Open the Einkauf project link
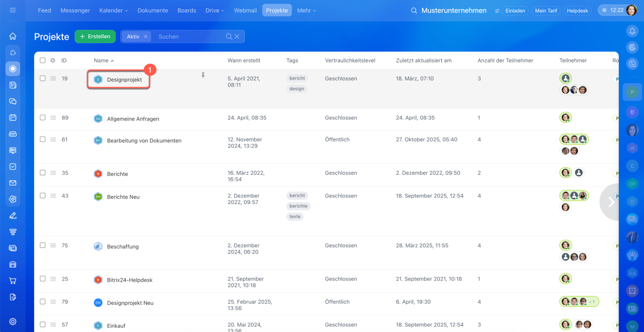Screen dimensions: 644x332 116,326
